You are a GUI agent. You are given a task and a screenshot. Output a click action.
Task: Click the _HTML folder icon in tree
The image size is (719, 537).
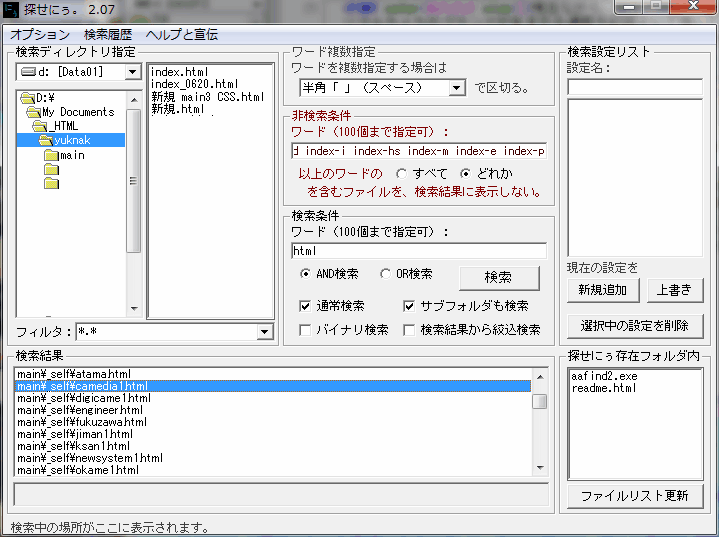tap(40, 126)
